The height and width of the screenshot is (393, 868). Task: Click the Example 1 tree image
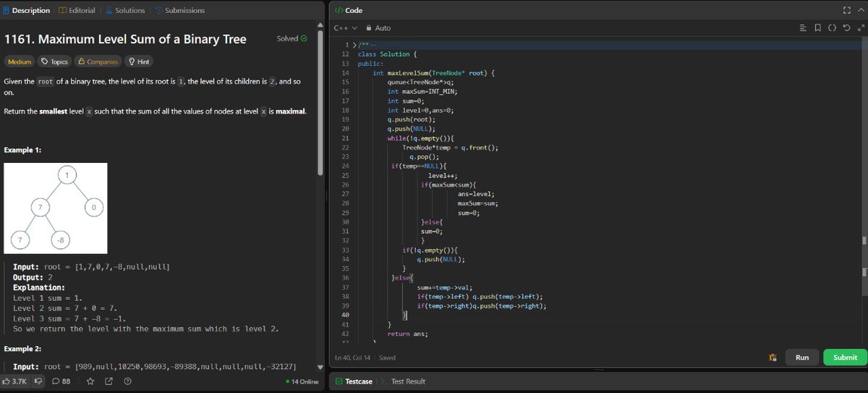pos(56,208)
